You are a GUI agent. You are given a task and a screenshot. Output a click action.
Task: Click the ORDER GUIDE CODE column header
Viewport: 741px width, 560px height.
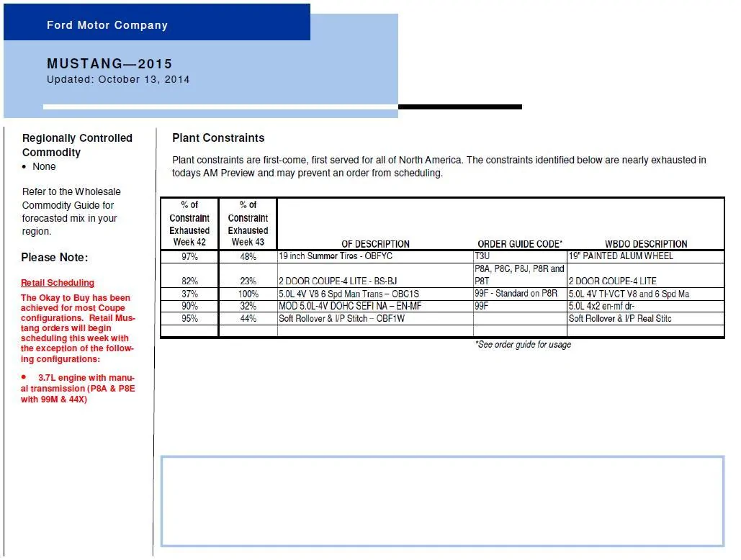520,243
